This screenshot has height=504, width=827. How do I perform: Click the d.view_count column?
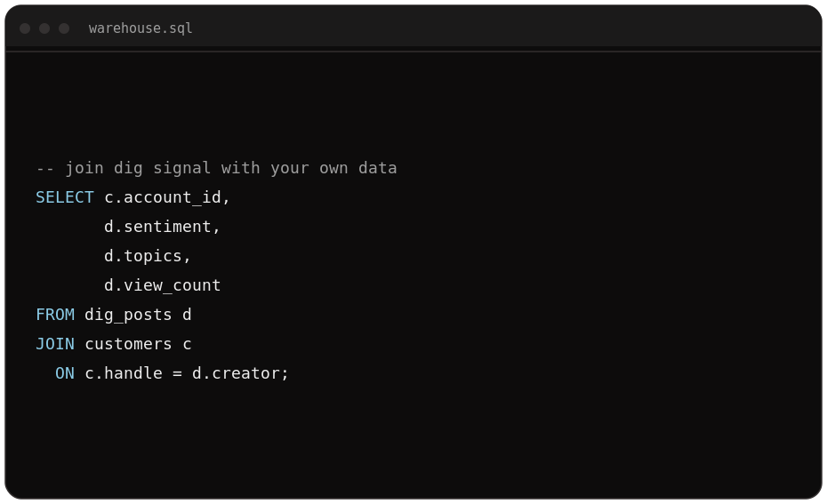(x=162, y=285)
